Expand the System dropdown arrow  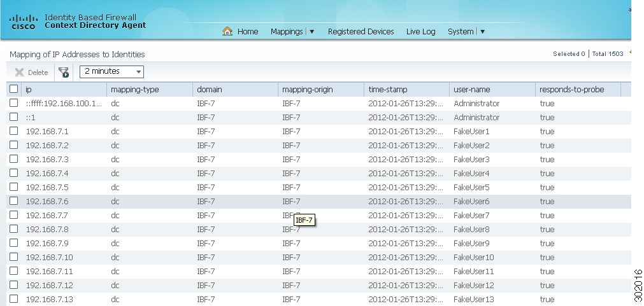(x=482, y=32)
